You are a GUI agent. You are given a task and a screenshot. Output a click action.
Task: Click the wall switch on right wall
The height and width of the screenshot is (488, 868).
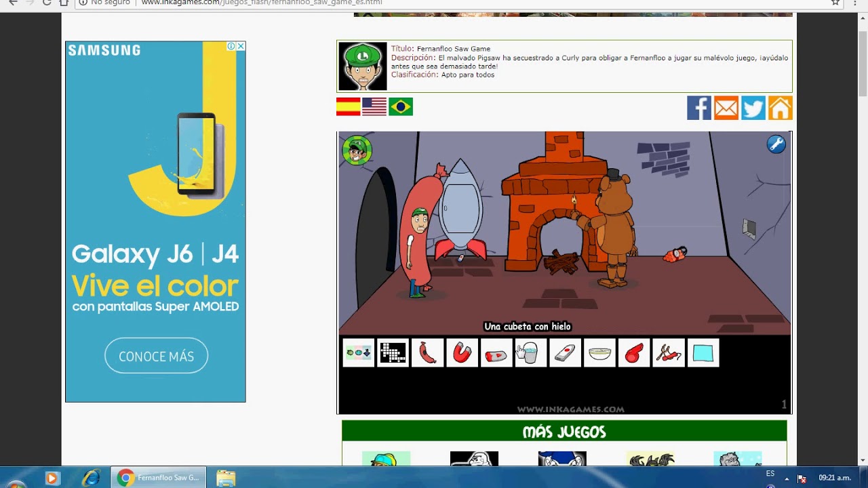(749, 229)
